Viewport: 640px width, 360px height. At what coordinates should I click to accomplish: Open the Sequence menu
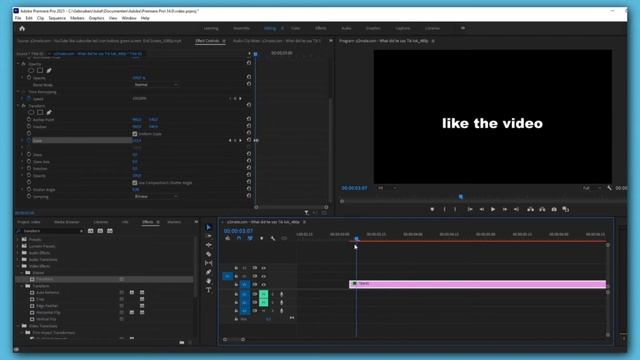(x=57, y=18)
